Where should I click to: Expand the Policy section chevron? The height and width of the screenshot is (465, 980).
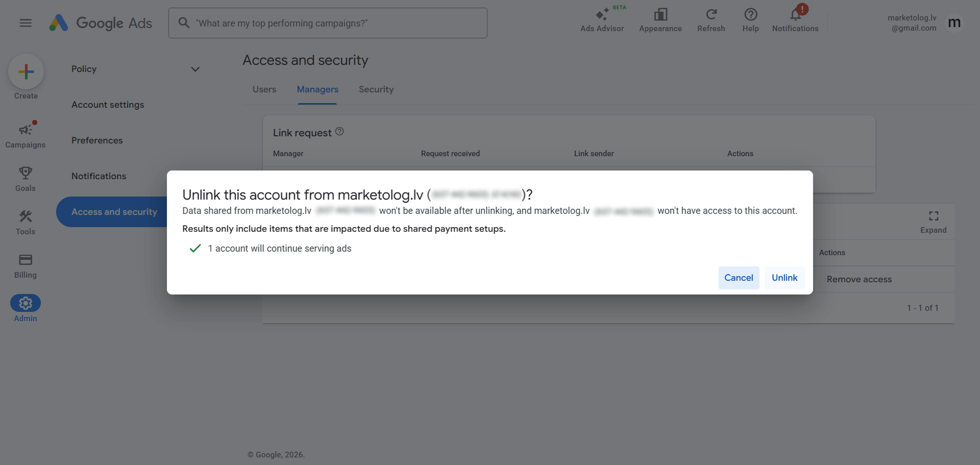pos(195,69)
